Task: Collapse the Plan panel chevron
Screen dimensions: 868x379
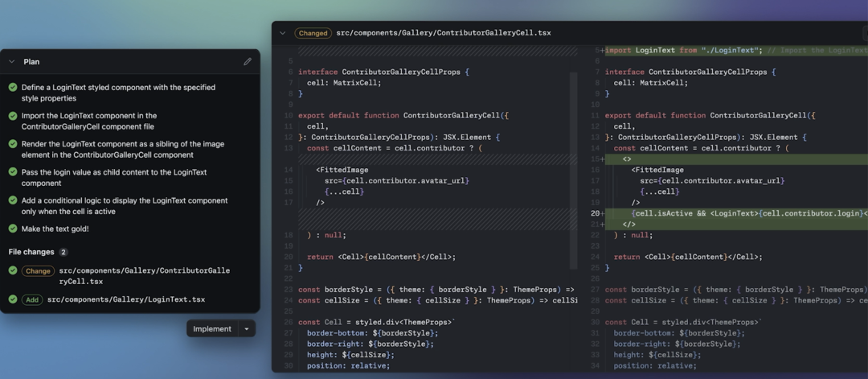Action: 11,62
